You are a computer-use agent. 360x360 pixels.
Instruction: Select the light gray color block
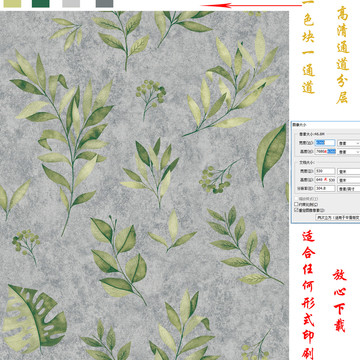[71, 3]
